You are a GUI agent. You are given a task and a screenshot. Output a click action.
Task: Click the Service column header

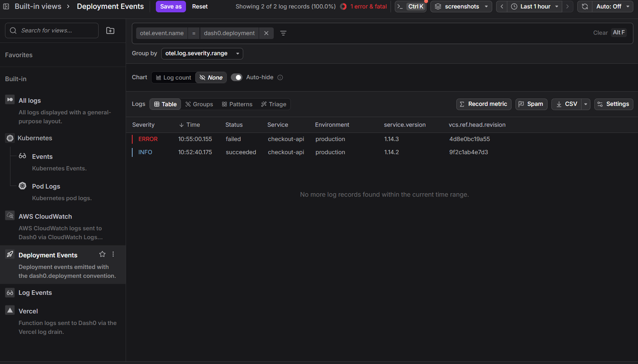278,125
